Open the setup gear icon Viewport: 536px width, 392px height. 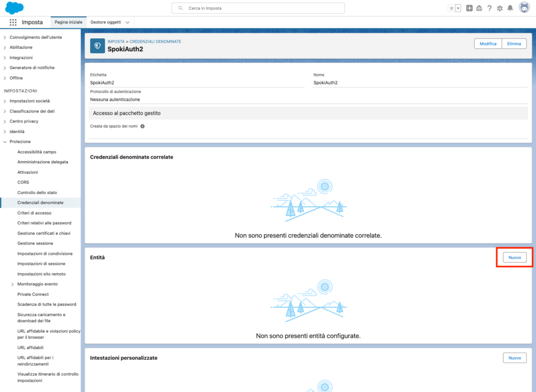[499, 8]
